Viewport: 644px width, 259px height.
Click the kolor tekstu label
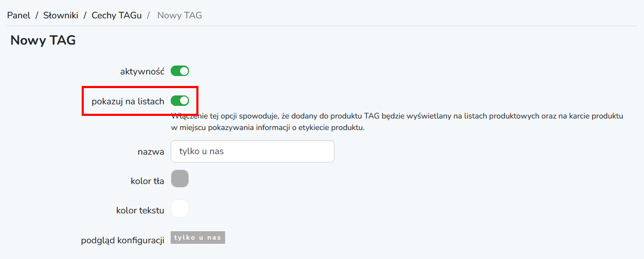tap(140, 211)
